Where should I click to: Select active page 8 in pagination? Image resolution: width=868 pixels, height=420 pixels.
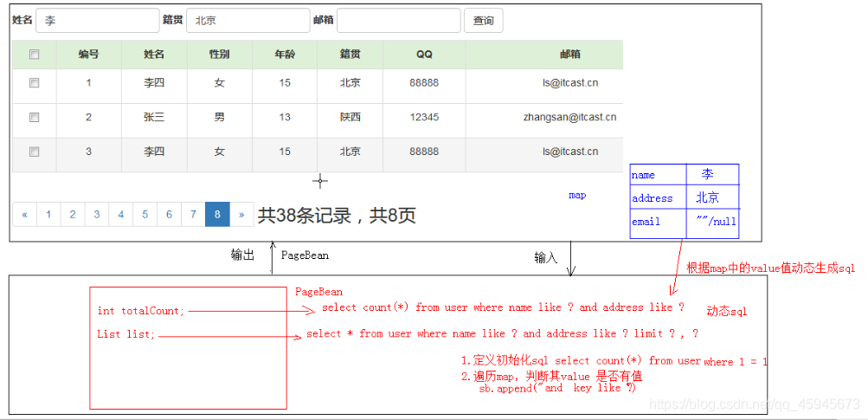[x=217, y=215]
